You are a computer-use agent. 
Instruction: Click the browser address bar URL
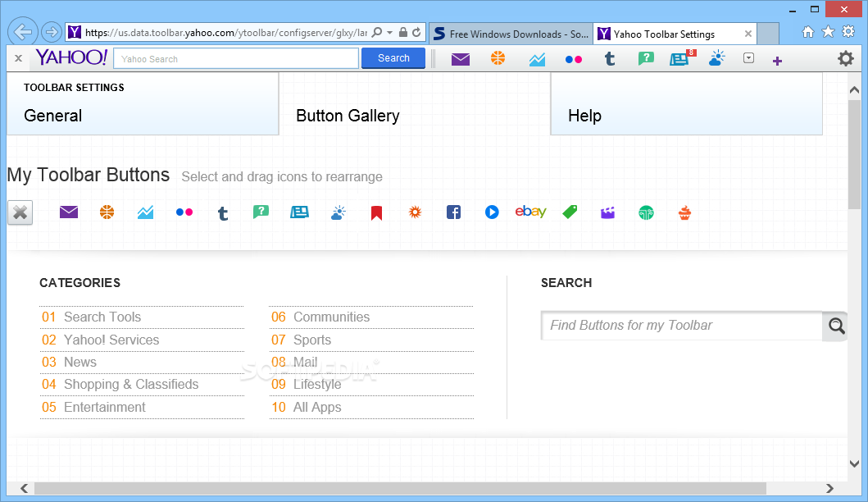(x=226, y=33)
